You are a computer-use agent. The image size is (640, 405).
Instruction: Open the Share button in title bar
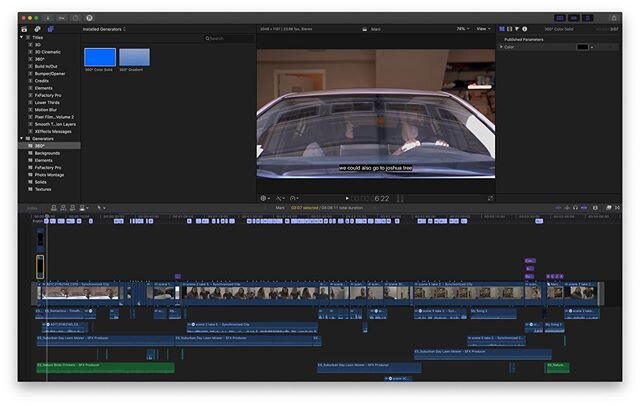tap(613, 18)
